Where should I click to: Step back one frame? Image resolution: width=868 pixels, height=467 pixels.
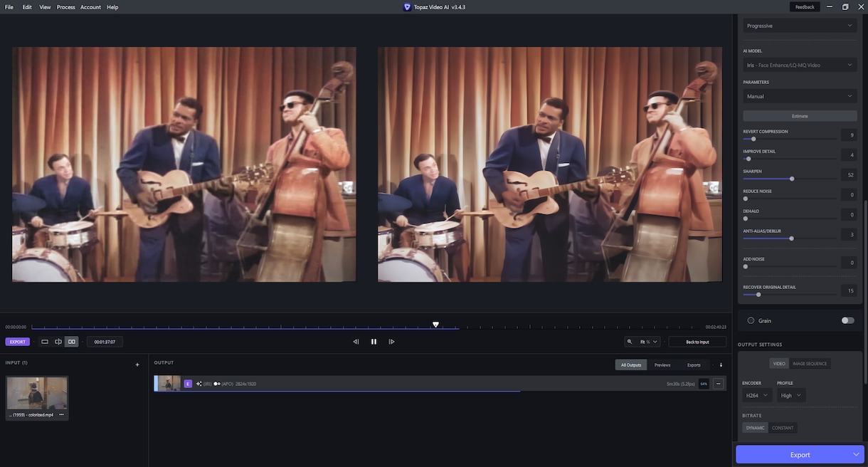(x=356, y=342)
